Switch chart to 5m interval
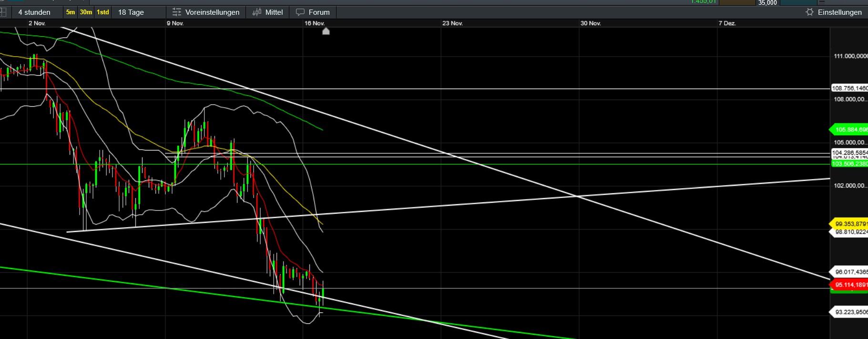 point(71,12)
